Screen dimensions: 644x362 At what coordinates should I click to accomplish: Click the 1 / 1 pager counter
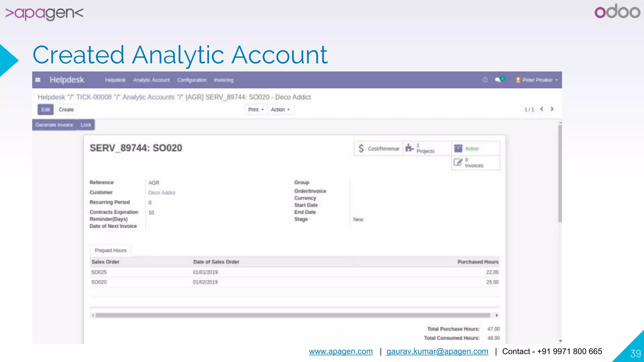(x=529, y=110)
